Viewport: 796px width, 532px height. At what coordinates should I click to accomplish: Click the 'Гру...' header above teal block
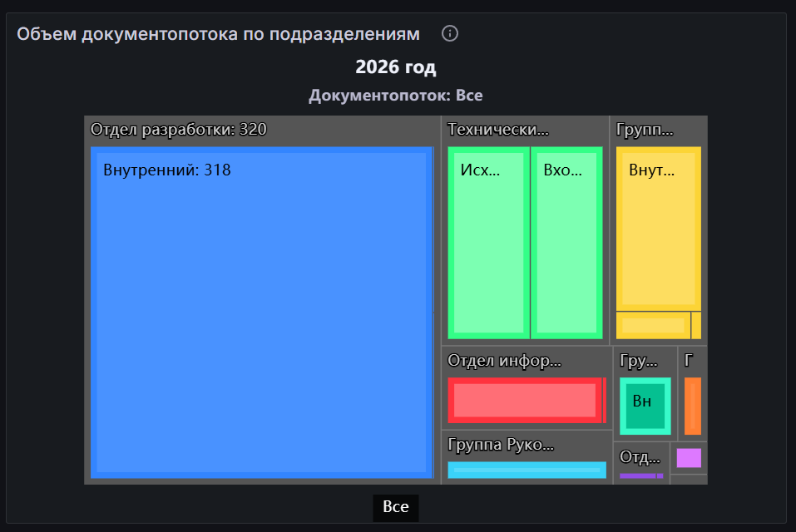639,361
